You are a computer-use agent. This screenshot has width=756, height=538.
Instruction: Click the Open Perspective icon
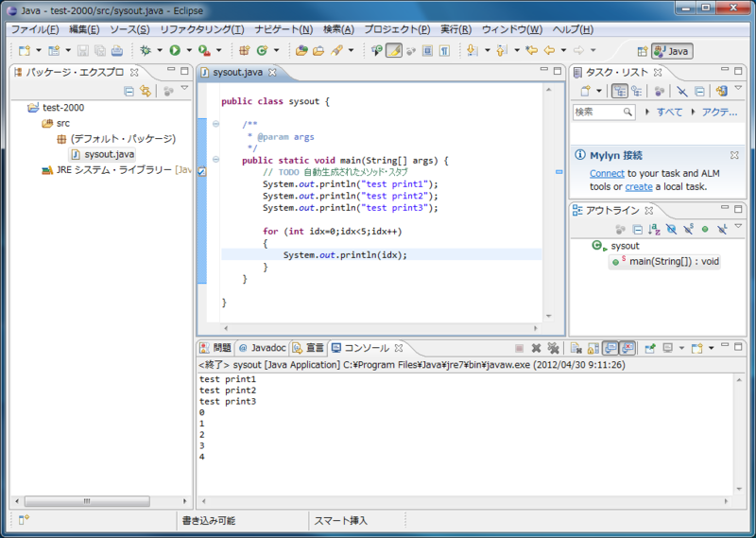[642, 51]
